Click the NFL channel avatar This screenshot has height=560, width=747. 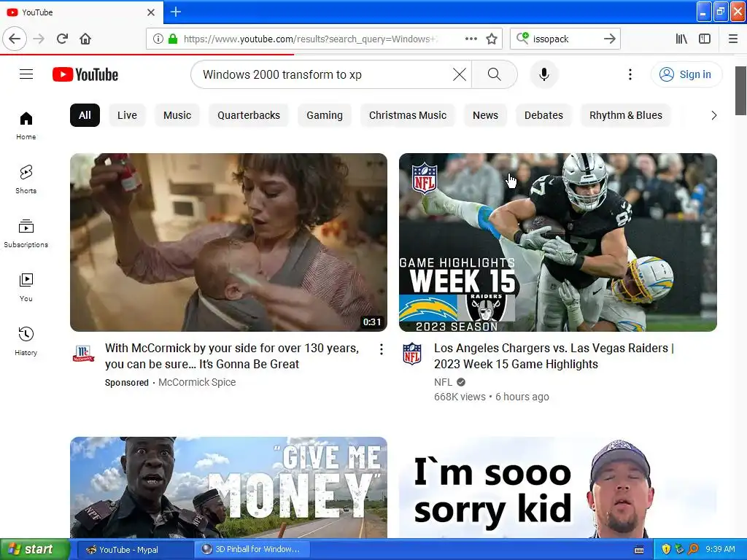click(412, 354)
